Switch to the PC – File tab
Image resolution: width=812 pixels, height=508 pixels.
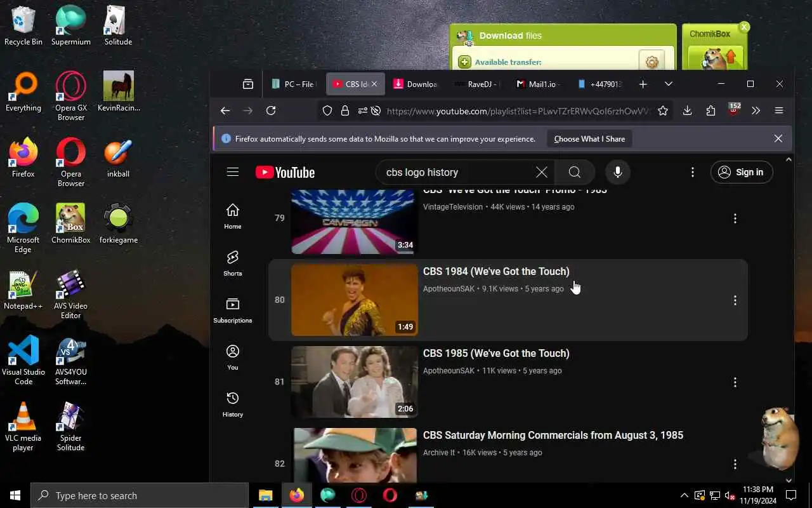[293, 84]
